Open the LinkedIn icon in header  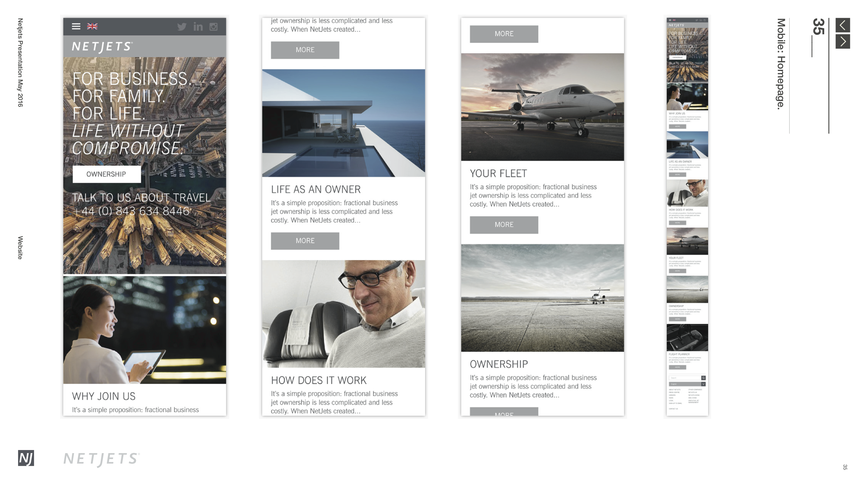[x=198, y=27]
